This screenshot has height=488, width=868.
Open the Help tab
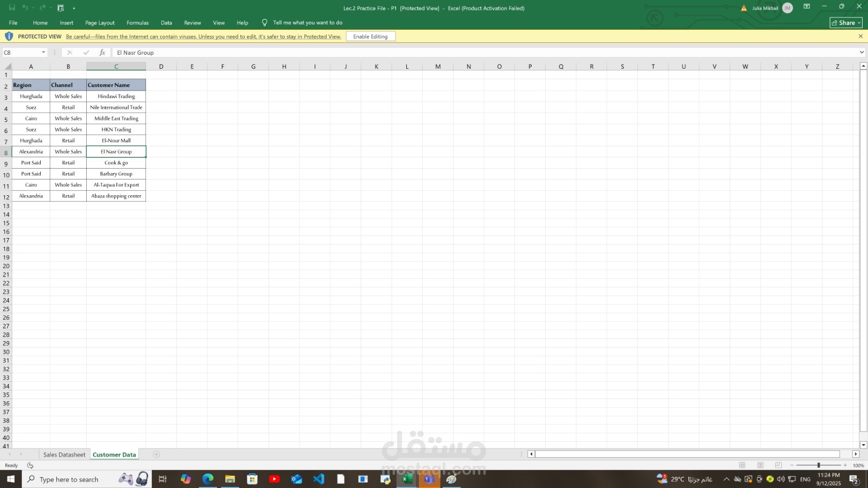coord(242,23)
